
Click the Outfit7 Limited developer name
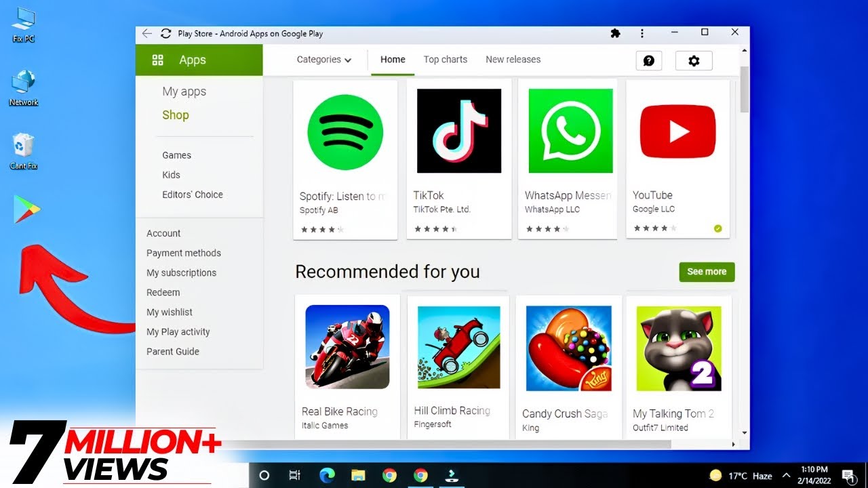[660, 428]
